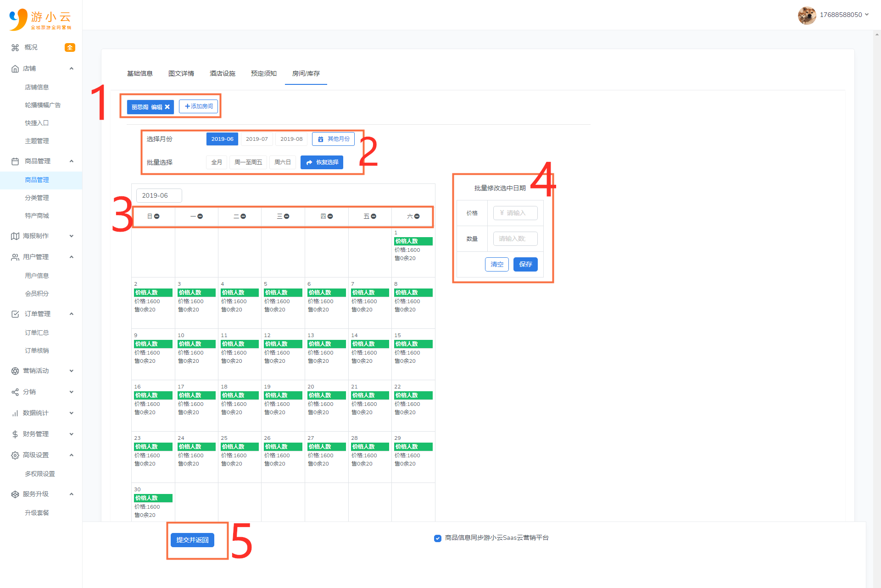
Task: Click the 财务管理 dollar sign icon
Action: [15, 434]
